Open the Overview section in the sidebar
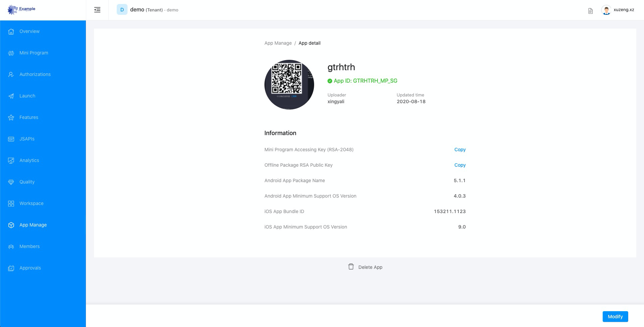 29,31
